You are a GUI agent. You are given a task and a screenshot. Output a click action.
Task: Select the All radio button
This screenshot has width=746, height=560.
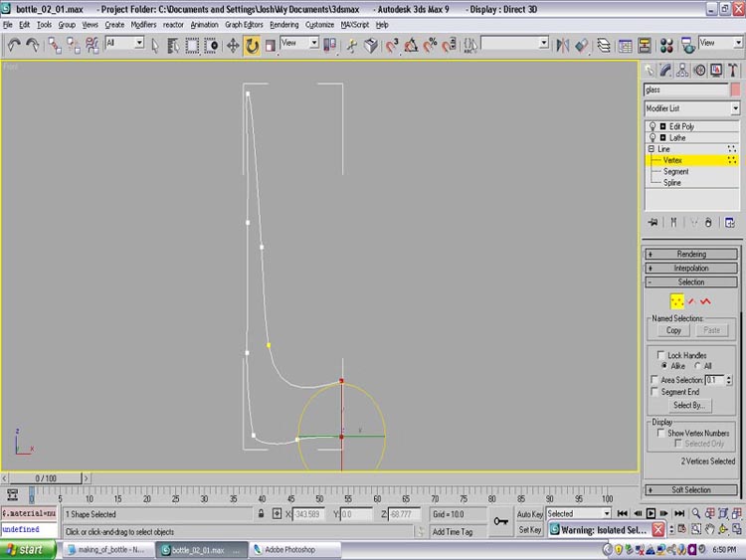pos(696,366)
